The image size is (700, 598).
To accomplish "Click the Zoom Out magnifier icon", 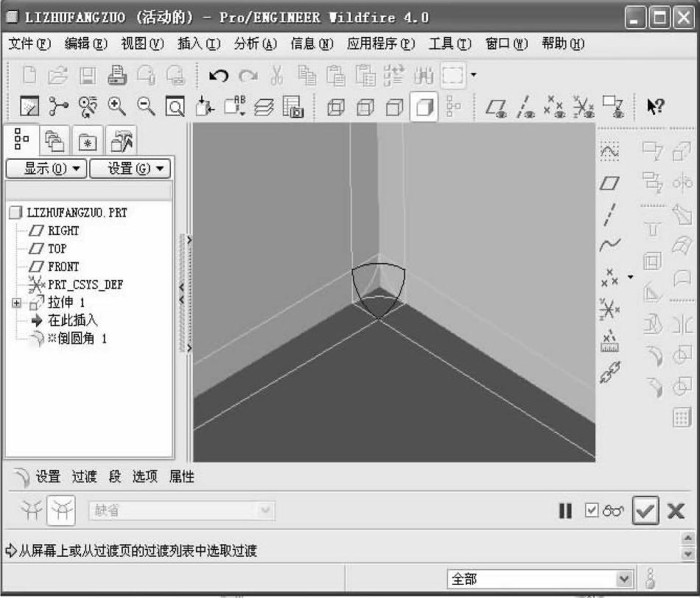I will pos(146,107).
